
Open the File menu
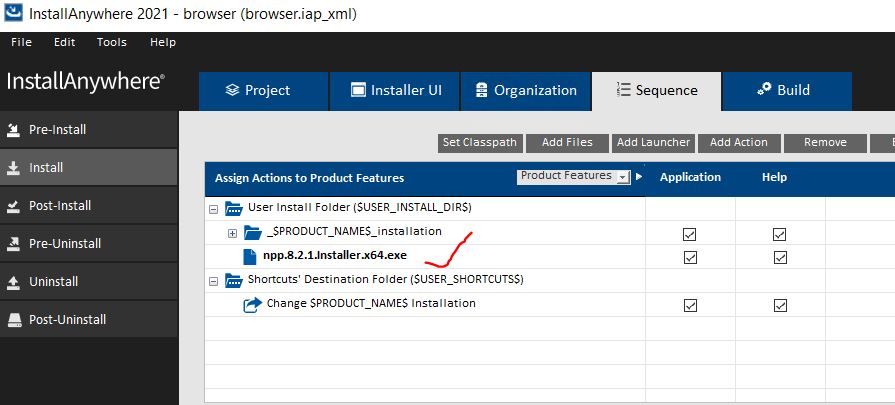[21, 42]
